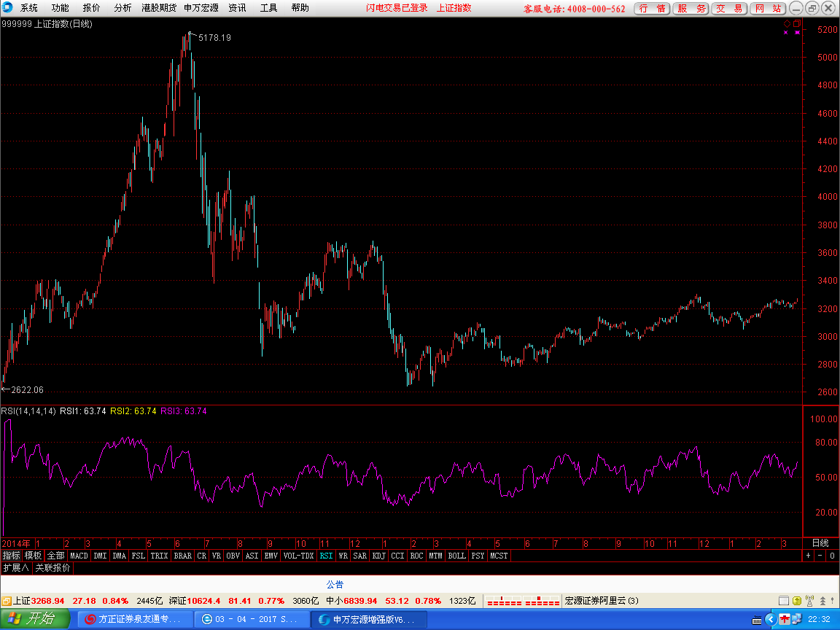Click the red overlapping-squares icon on the chart

pos(797,23)
